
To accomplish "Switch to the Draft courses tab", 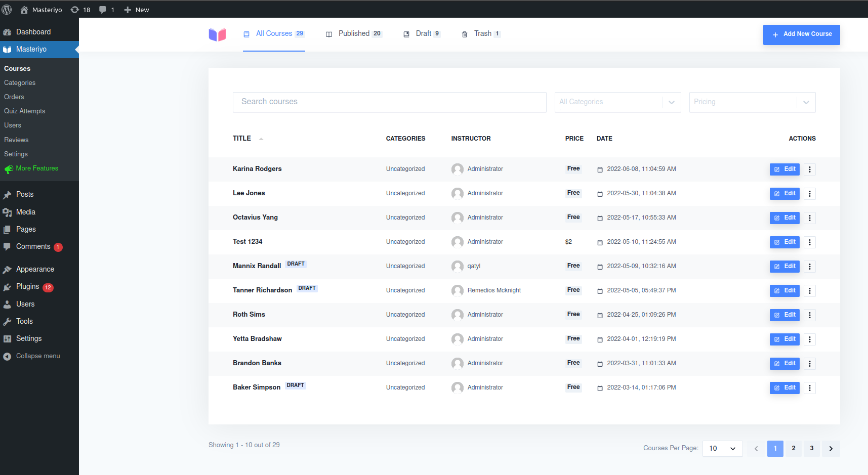I will pyautogui.click(x=422, y=34).
